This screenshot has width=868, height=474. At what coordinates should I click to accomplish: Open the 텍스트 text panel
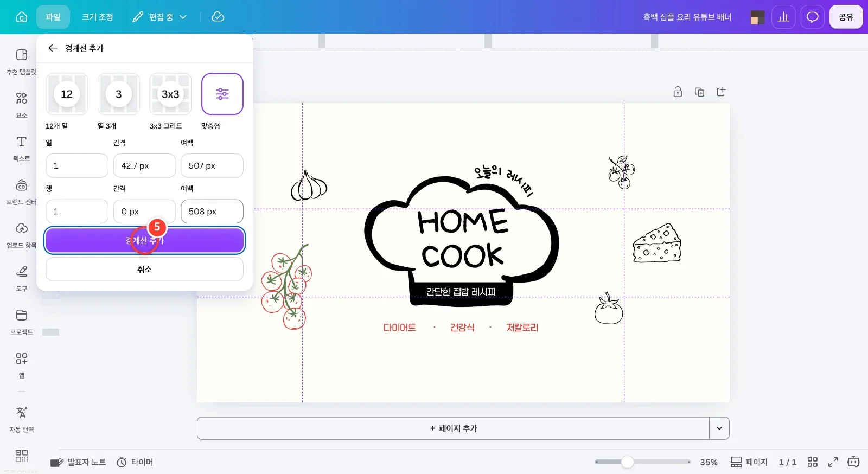tap(22, 149)
